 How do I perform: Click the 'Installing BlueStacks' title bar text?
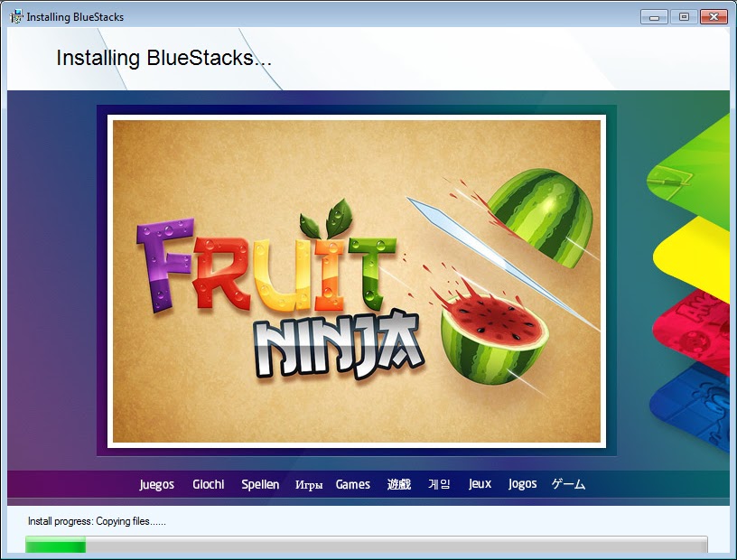pyautogui.click(x=75, y=17)
